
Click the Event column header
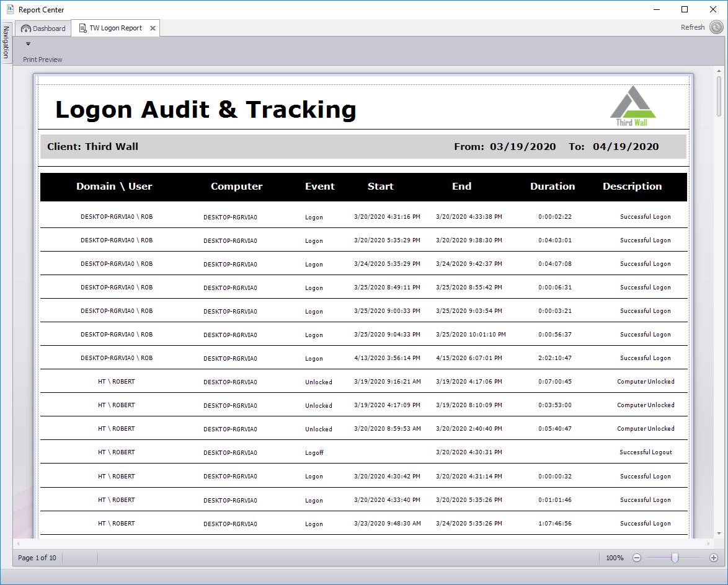click(320, 187)
